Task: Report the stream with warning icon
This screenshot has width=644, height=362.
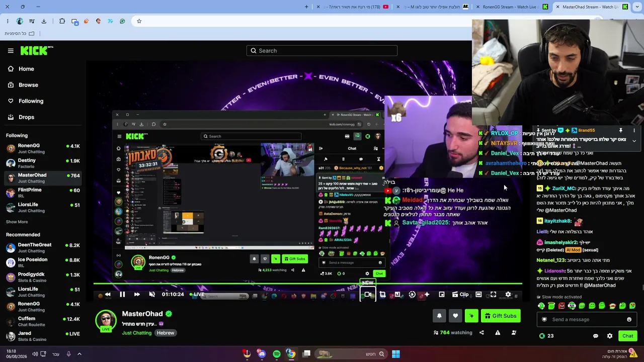Action: [498, 333]
